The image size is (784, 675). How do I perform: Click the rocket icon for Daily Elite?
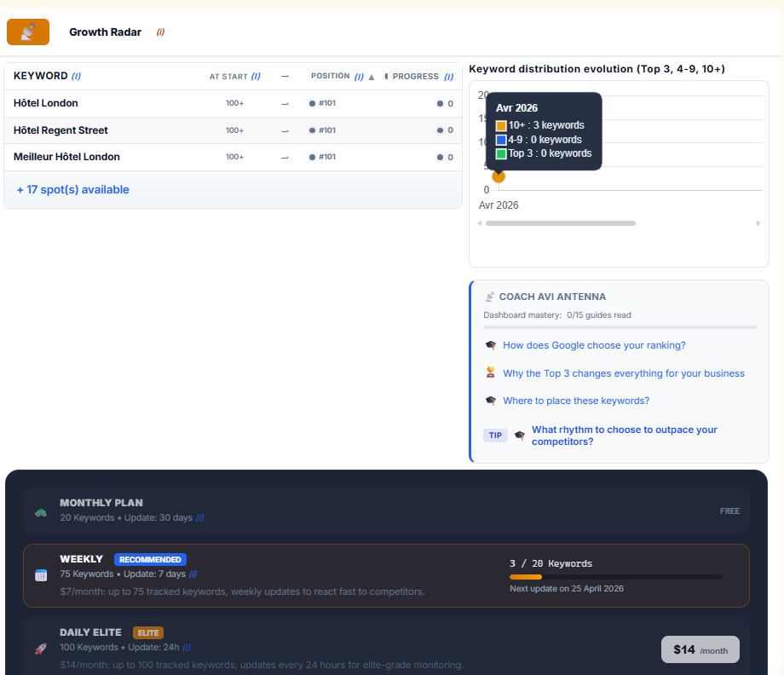click(x=41, y=649)
